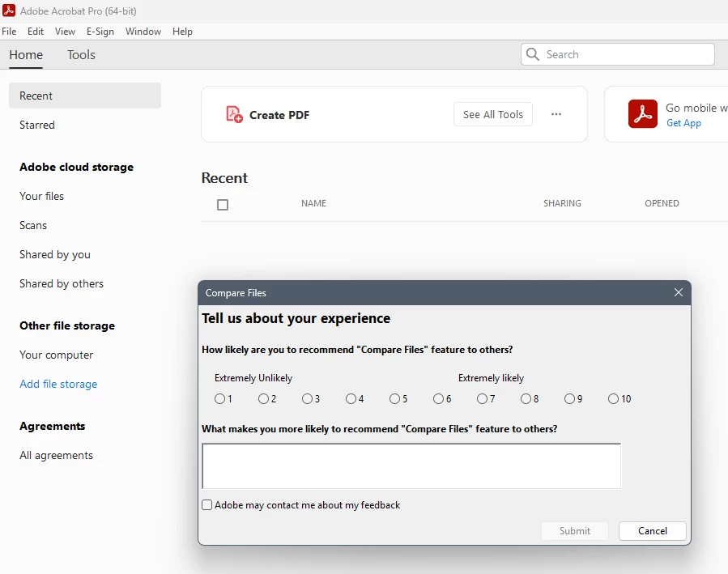Select Recent in the sidebar
The width and height of the screenshot is (728, 574).
pos(85,96)
